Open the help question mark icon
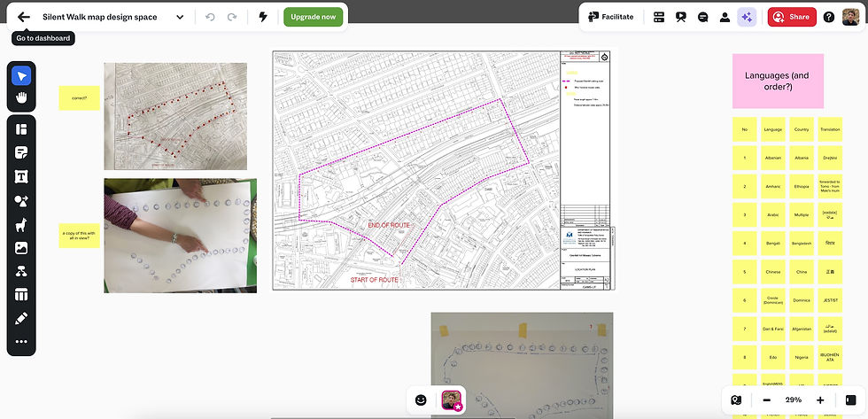The width and height of the screenshot is (868, 419). coord(829,17)
